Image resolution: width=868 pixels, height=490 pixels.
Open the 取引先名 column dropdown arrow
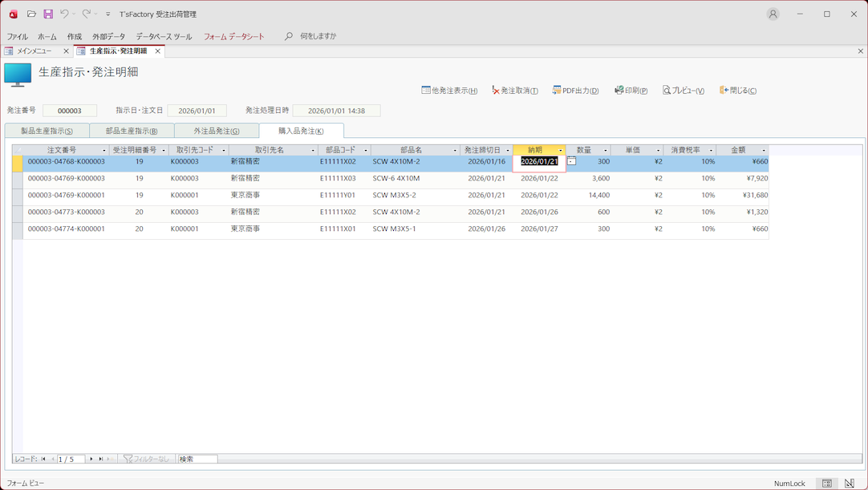click(313, 151)
